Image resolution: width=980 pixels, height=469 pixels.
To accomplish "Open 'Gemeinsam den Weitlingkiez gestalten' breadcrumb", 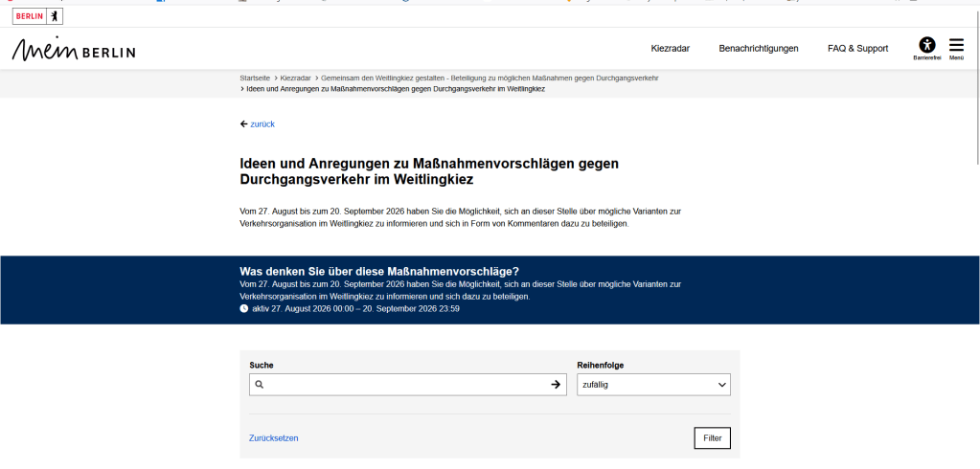I will coord(490,78).
